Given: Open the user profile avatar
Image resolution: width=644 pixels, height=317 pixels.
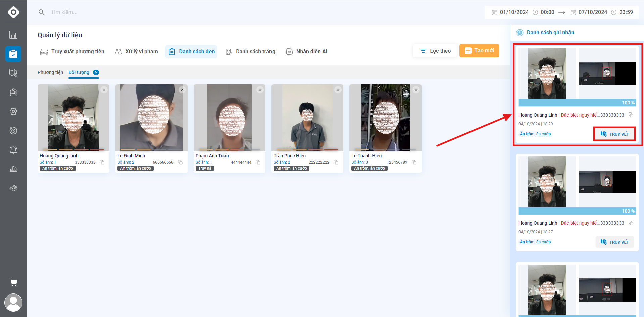Looking at the screenshot, I should click(13, 303).
